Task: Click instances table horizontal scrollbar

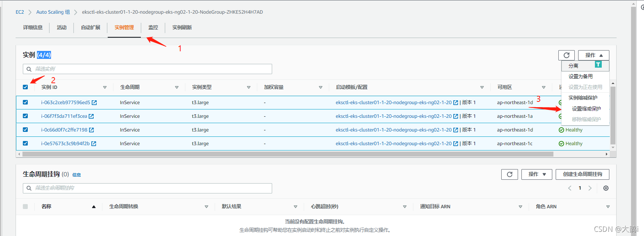Action: click(x=288, y=154)
